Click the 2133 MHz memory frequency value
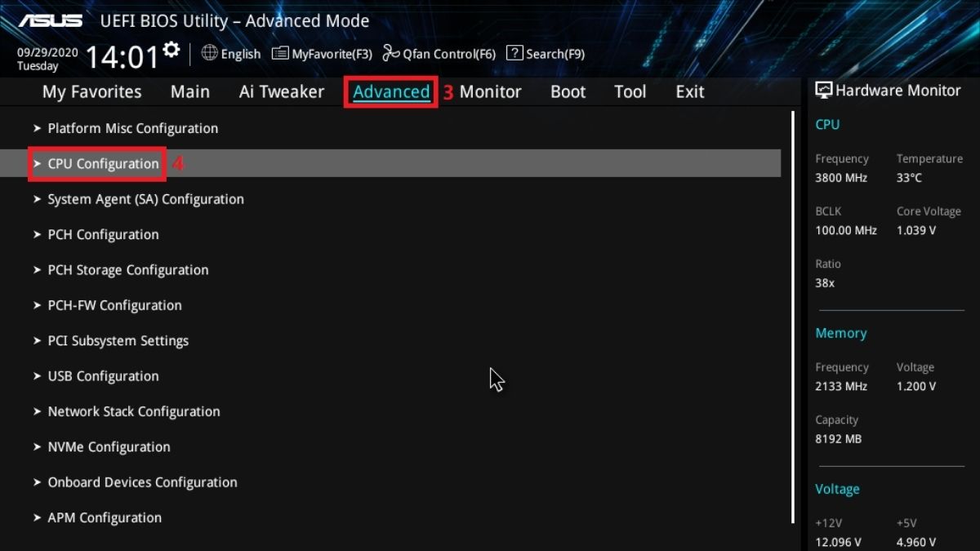Viewport: 980px width, 551px height. coord(841,386)
